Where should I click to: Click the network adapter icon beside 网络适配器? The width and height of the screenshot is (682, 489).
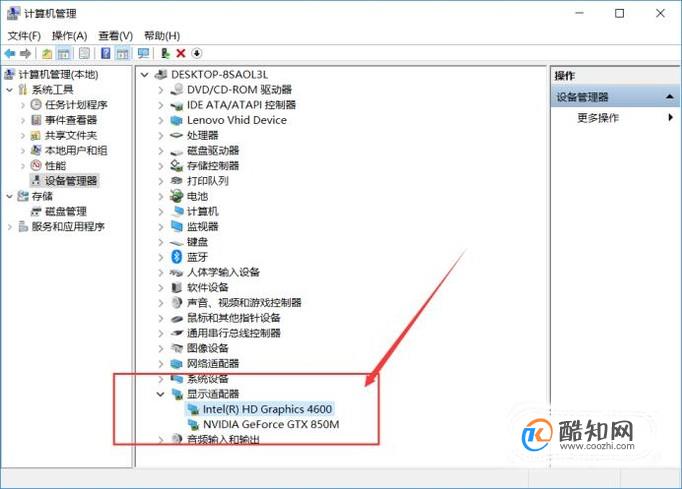pyautogui.click(x=176, y=363)
